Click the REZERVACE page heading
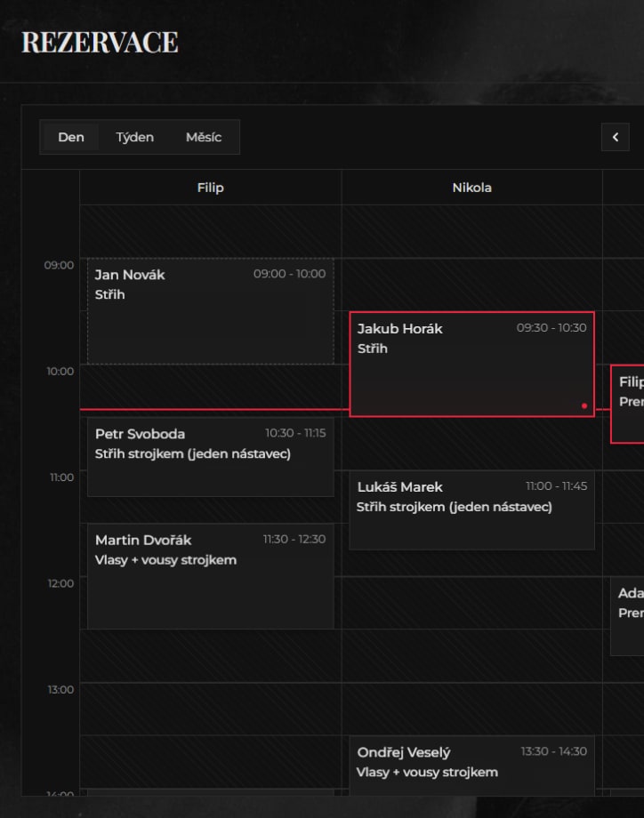This screenshot has height=818, width=644. (100, 42)
